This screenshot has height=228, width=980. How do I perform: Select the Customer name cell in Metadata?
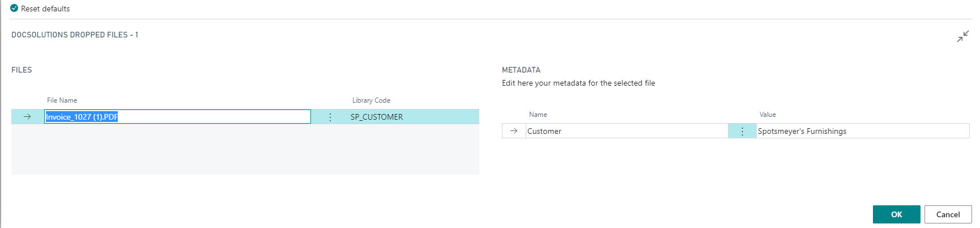point(626,131)
